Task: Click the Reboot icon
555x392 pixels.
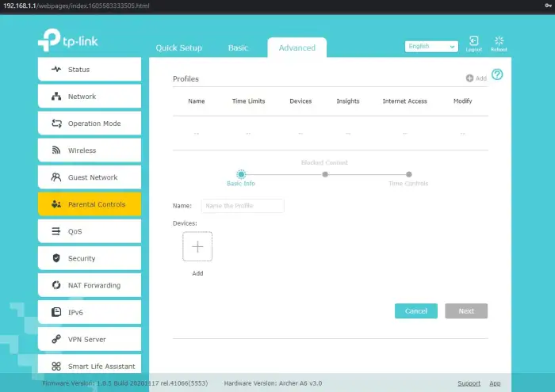Action: 499,43
